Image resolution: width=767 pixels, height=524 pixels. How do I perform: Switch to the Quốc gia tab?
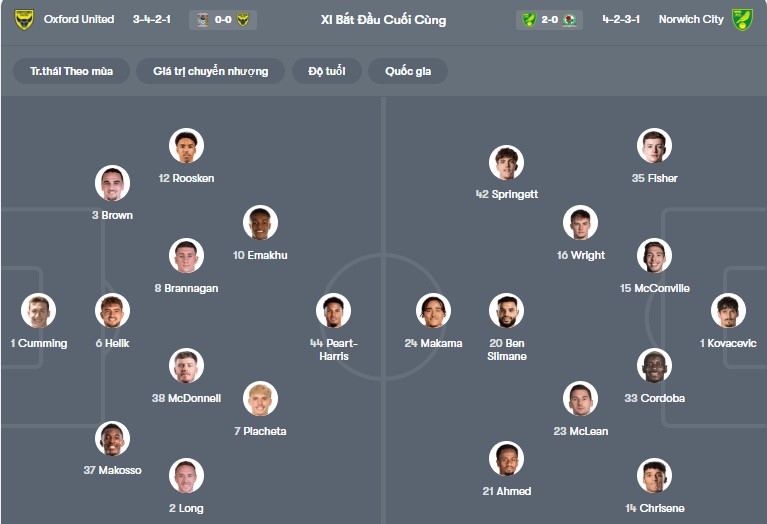tap(407, 71)
